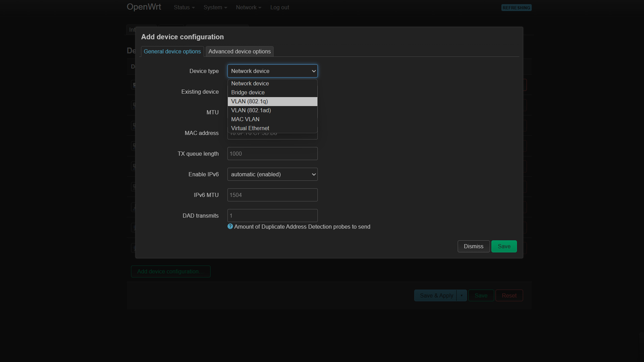This screenshot has width=644, height=362.
Task: Click the IPv6 MTU input field
Action: point(272,195)
